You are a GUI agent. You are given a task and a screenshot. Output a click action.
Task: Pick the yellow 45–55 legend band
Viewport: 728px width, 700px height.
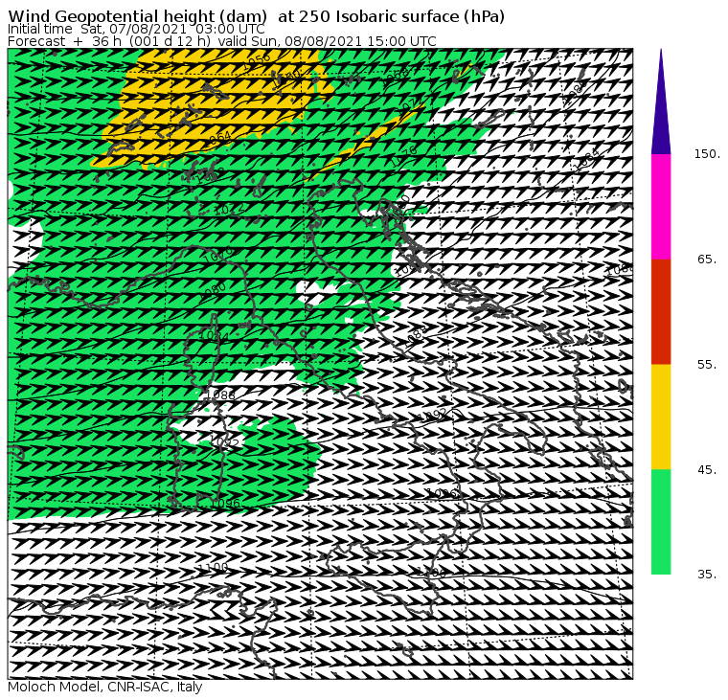pyautogui.click(x=661, y=417)
